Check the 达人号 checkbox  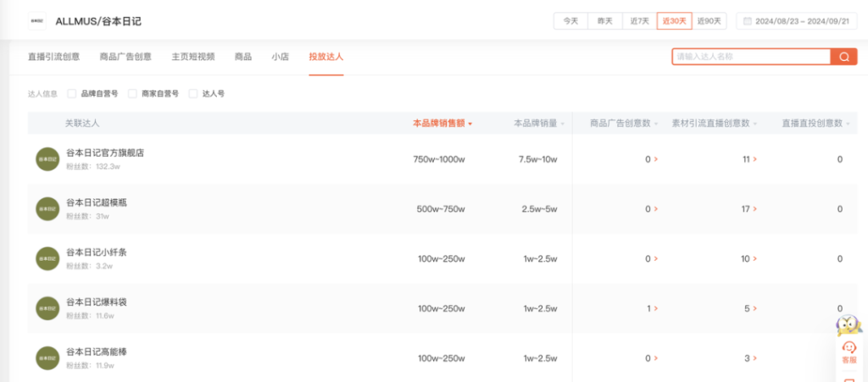coord(193,94)
